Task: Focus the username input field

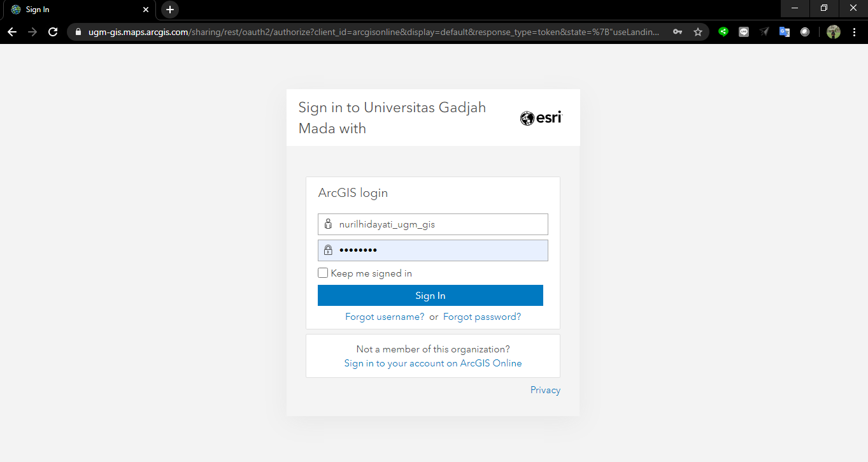Action: [439, 224]
